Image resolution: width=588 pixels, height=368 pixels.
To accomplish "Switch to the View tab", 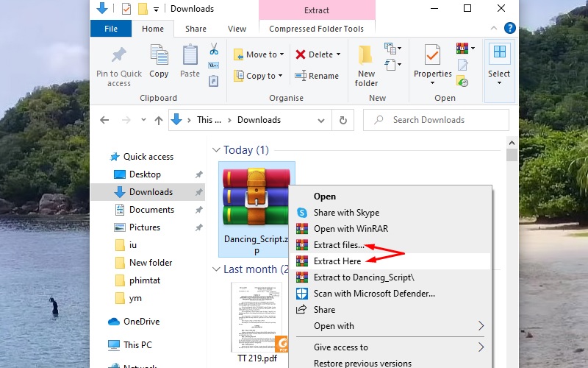I will pyautogui.click(x=237, y=29).
